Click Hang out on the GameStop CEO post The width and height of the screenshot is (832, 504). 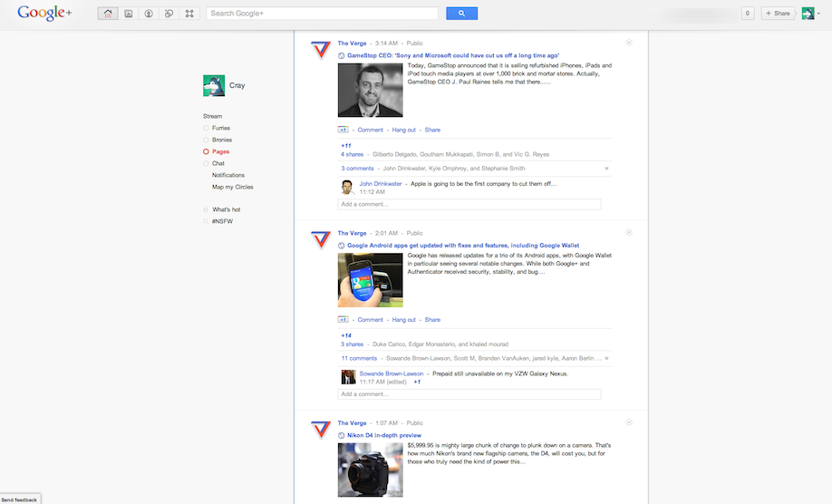404,130
